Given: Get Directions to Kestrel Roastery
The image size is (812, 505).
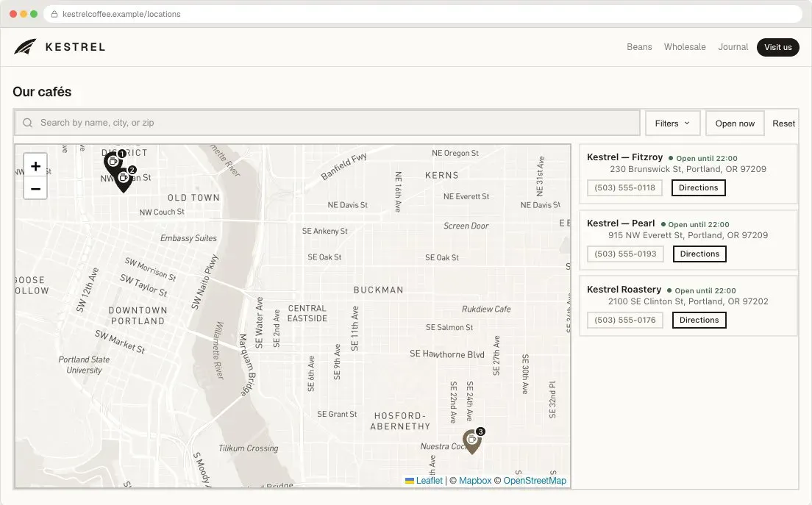Looking at the screenshot, I should coord(699,320).
